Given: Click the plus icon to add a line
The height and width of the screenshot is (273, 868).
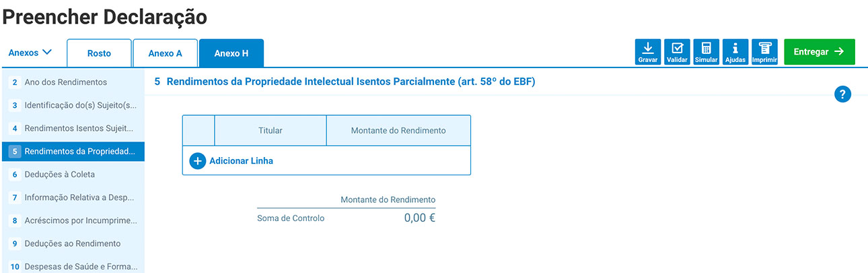Looking at the screenshot, I should click(197, 161).
